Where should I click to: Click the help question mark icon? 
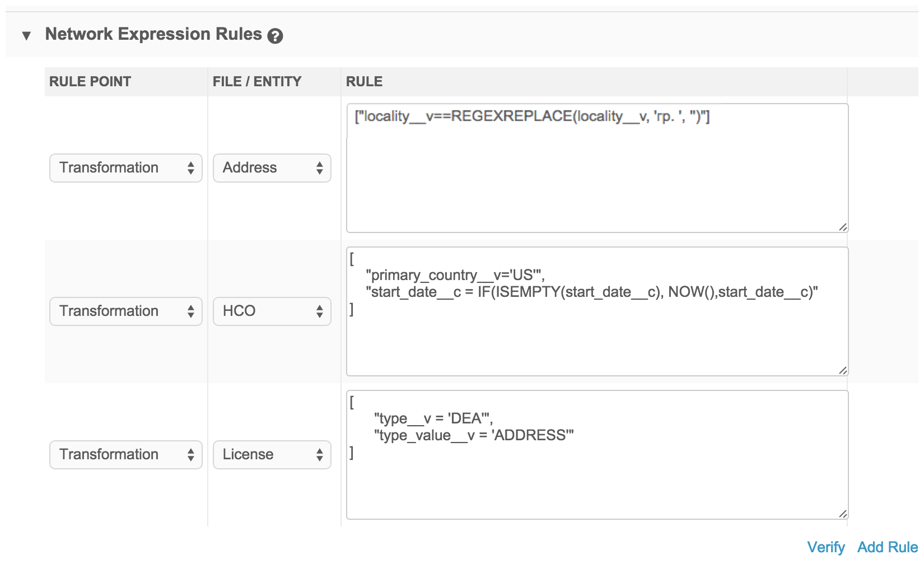click(x=275, y=36)
